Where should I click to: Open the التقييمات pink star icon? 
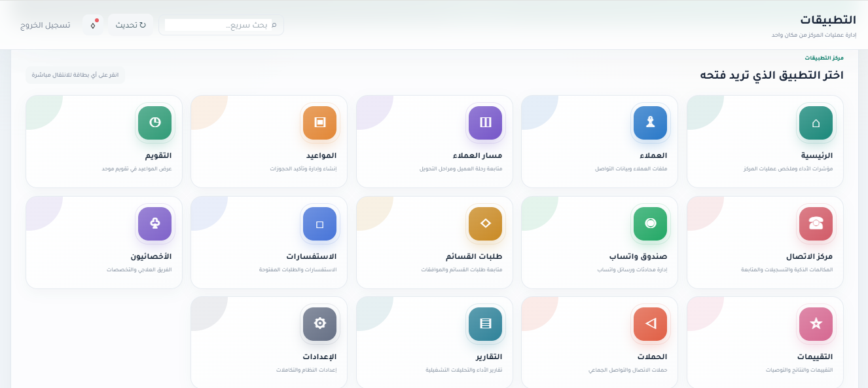tap(816, 324)
